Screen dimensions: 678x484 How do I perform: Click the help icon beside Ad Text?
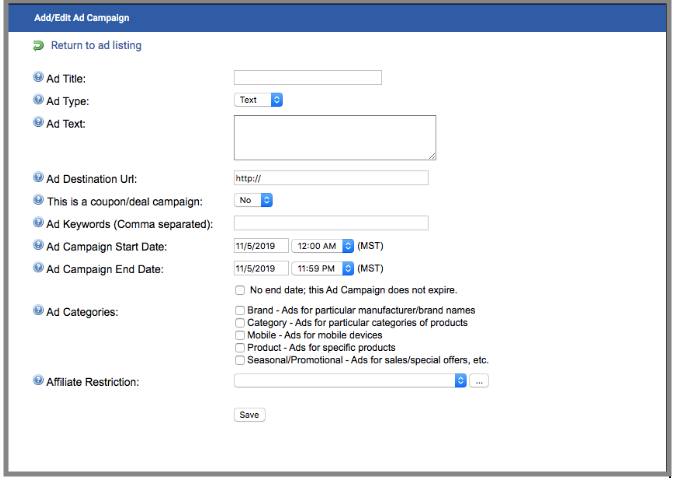click(38, 122)
